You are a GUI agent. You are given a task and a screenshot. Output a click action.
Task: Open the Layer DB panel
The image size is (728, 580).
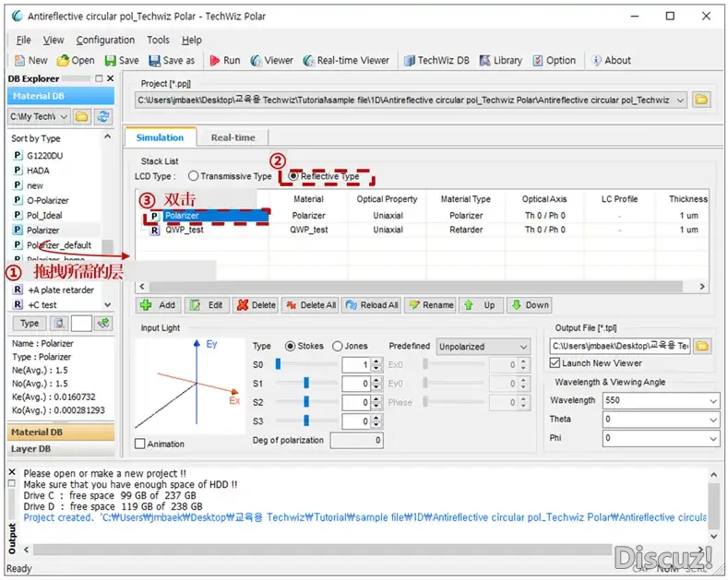coord(61,449)
